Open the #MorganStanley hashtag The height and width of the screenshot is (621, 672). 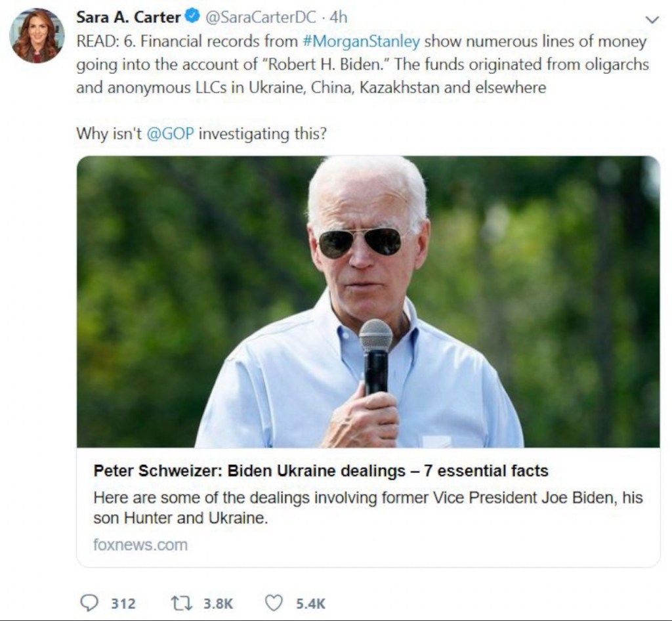tap(361, 42)
